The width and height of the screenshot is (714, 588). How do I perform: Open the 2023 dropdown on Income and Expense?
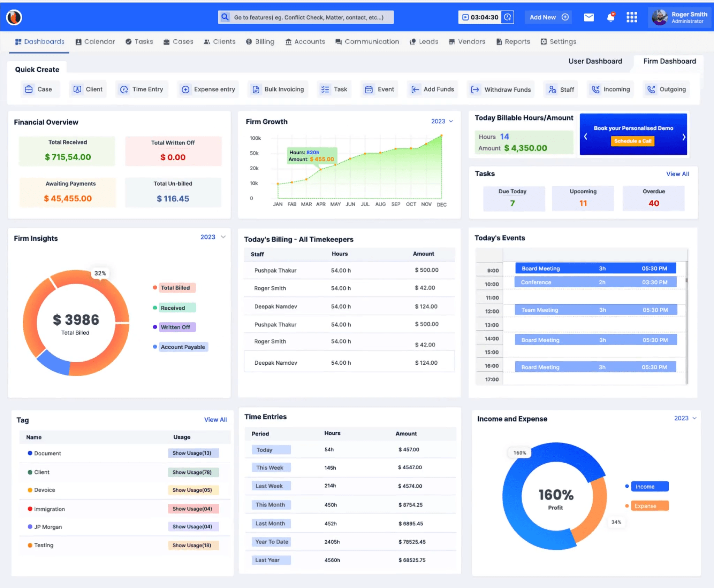[685, 418]
